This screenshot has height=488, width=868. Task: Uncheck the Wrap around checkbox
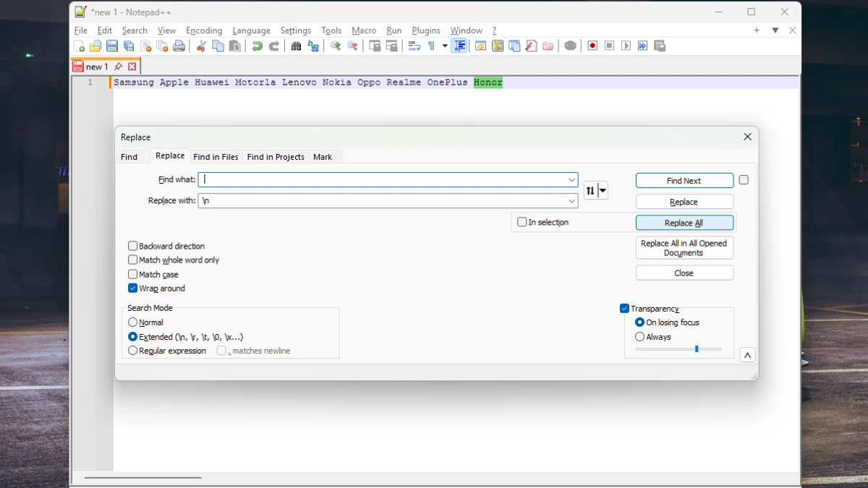tap(132, 288)
